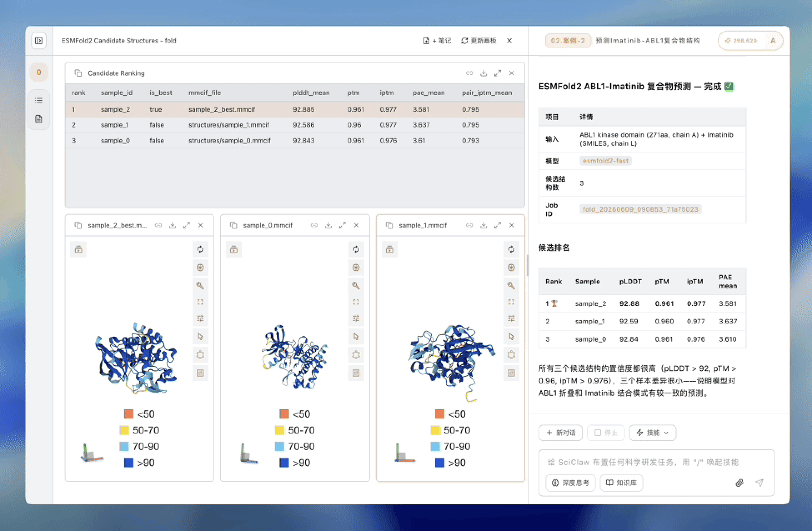
Task: Copy the Candidate Ranking panel
Action: click(78, 73)
